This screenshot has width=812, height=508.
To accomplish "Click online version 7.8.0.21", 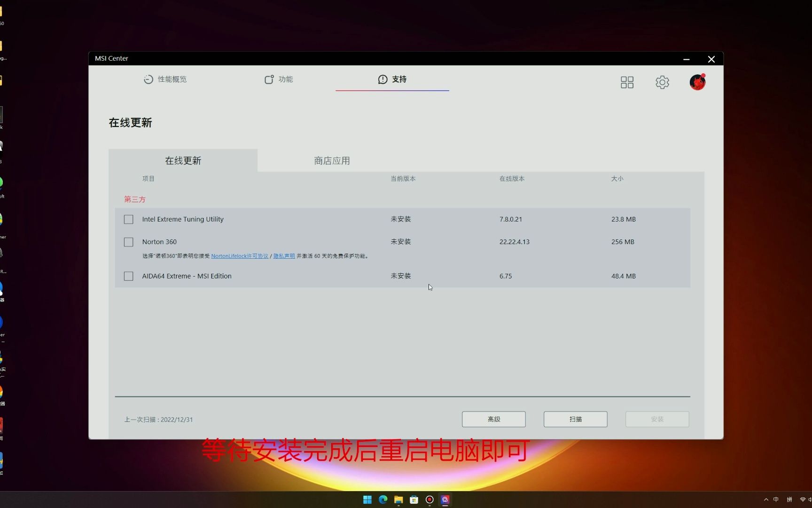I will pyautogui.click(x=510, y=219).
